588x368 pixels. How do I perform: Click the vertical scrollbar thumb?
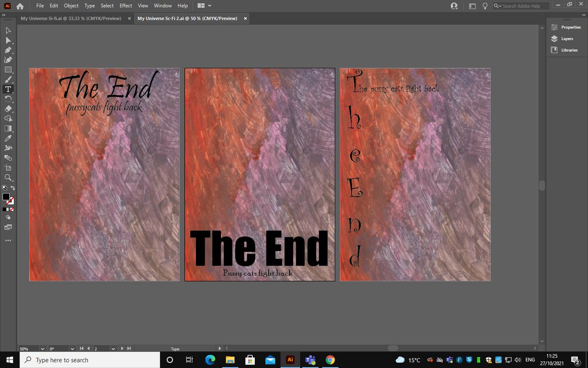(x=541, y=185)
